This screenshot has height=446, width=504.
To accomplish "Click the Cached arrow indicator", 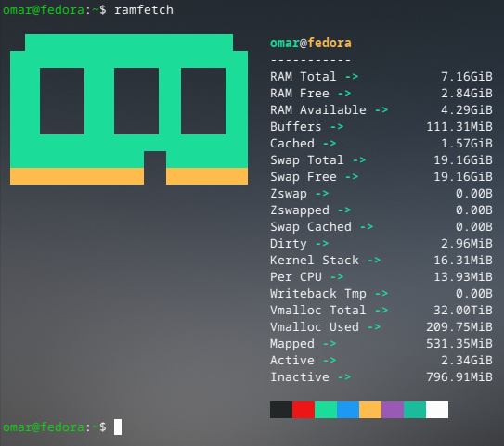I will click(x=330, y=144).
